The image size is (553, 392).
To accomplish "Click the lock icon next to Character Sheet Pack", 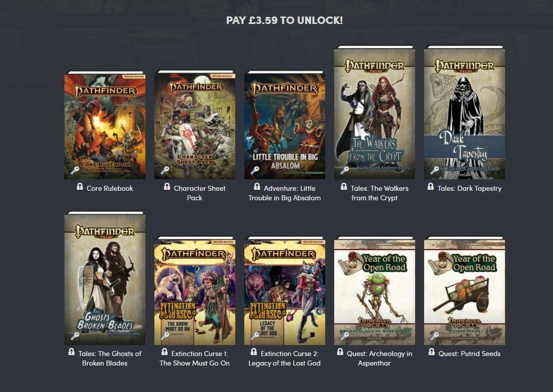I will [x=167, y=187].
